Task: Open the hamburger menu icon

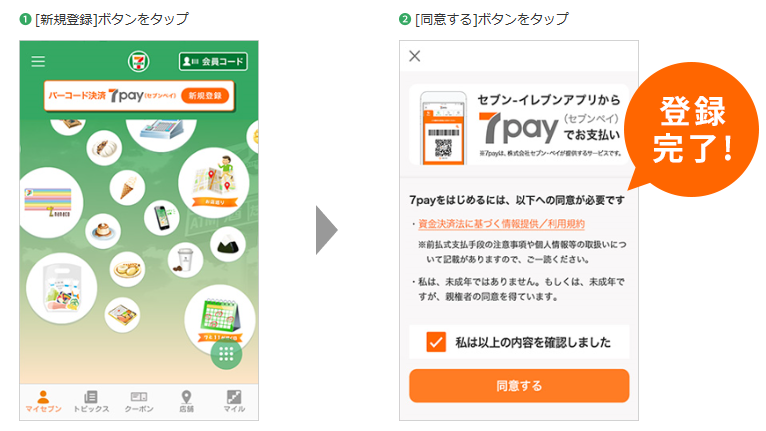Action: [38, 62]
